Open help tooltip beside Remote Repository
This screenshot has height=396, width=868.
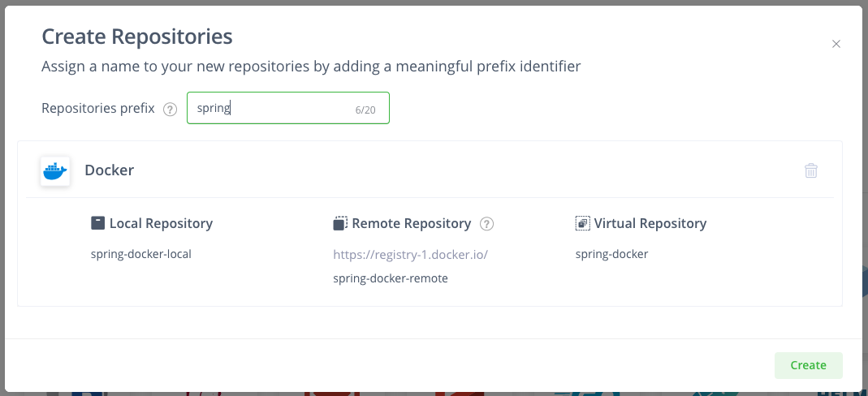click(486, 224)
